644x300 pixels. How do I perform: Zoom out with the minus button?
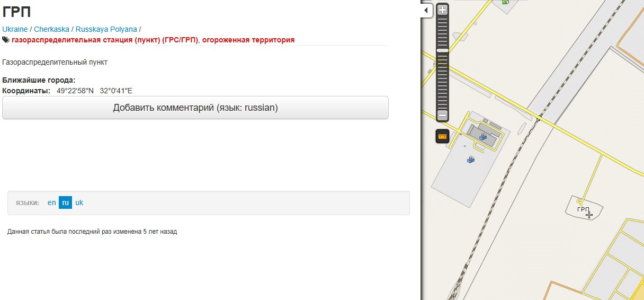click(x=443, y=115)
